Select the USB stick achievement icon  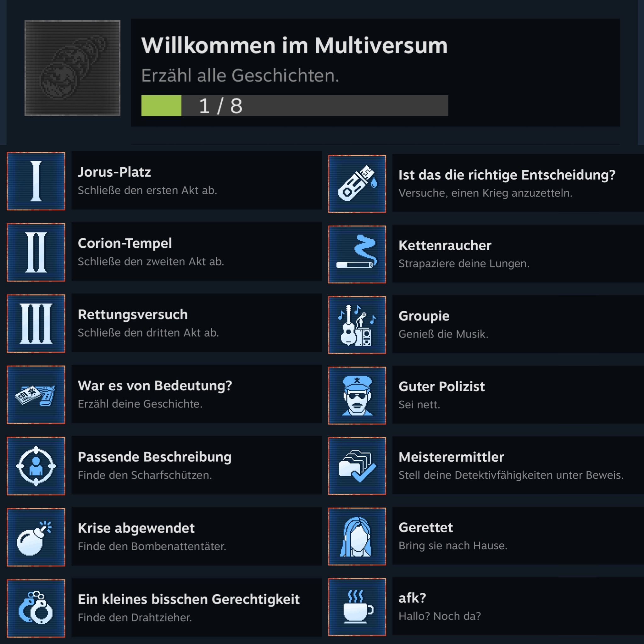coord(357,184)
